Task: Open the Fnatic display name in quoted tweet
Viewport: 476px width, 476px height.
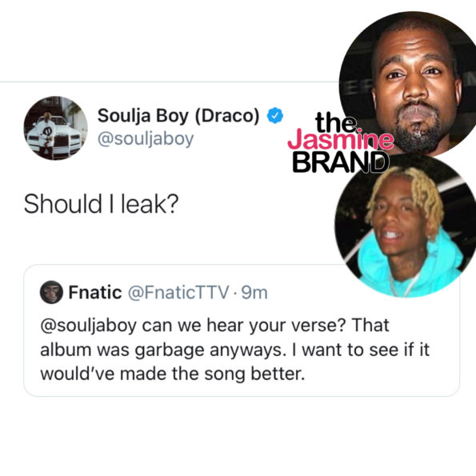Action: (x=95, y=292)
